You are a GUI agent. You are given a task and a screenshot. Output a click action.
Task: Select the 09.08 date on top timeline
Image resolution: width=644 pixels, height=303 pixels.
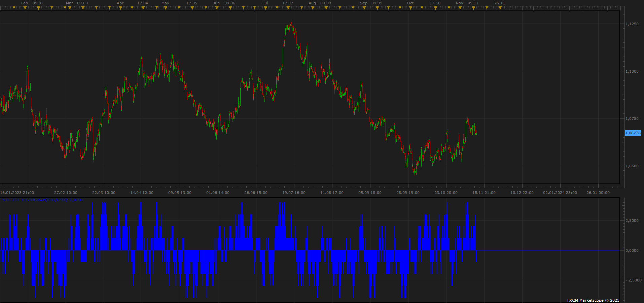coord(326,3)
